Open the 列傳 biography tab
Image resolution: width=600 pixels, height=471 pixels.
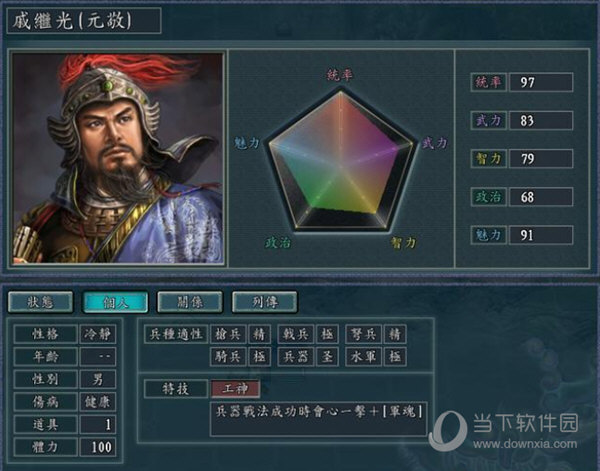coord(264,302)
